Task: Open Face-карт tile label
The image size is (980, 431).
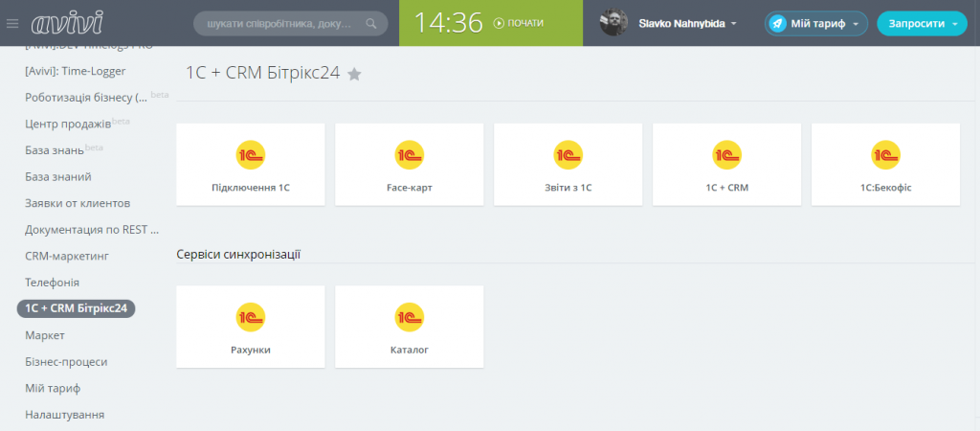Action: tap(410, 188)
